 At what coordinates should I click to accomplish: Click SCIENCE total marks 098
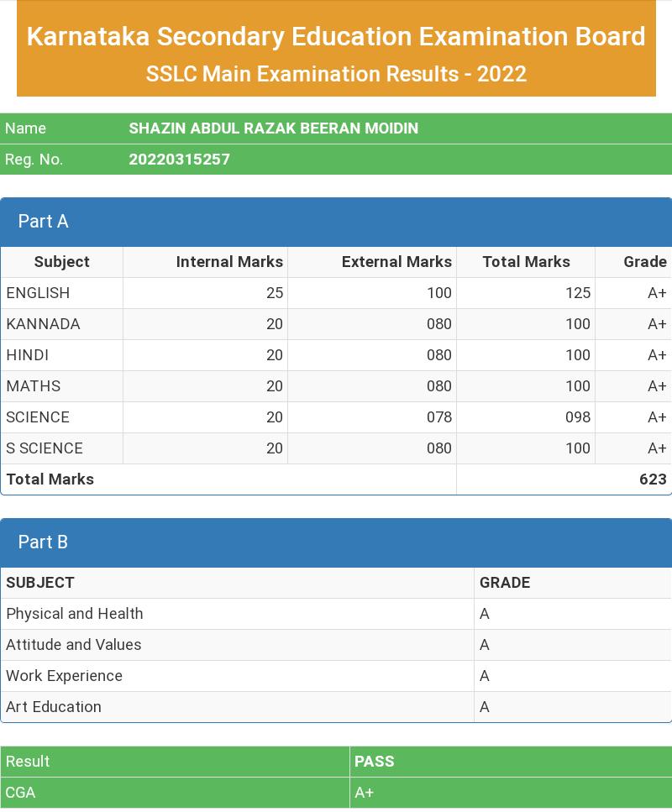pos(578,417)
